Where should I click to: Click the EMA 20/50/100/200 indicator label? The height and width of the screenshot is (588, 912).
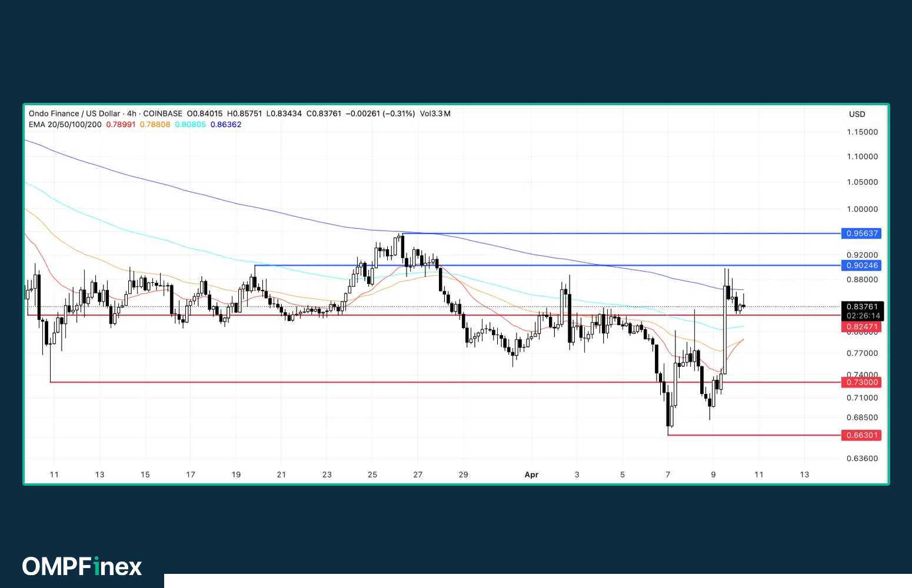(65, 125)
